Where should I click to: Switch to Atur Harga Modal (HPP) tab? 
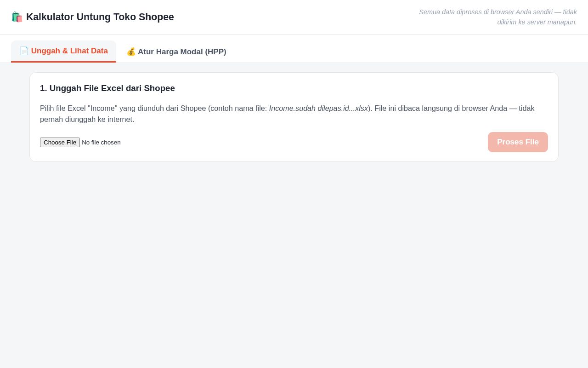click(x=176, y=52)
